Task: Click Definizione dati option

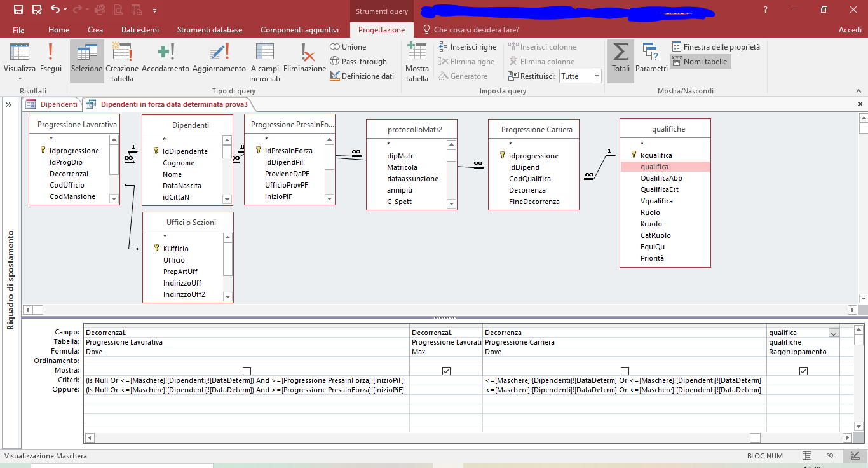Action: point(362,76)
